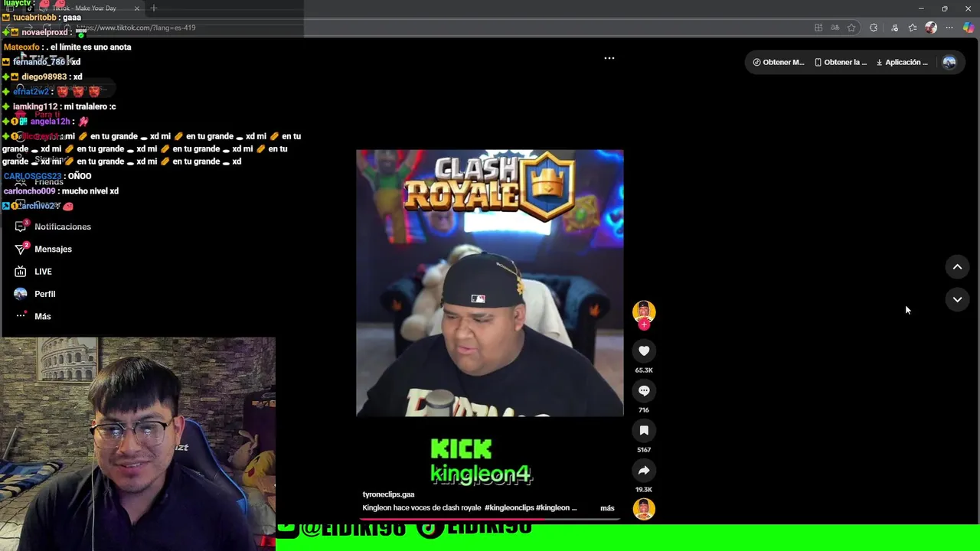Click the 65.3K likes count
This screenshot has width=980, height=551.
tap(644, 370)
